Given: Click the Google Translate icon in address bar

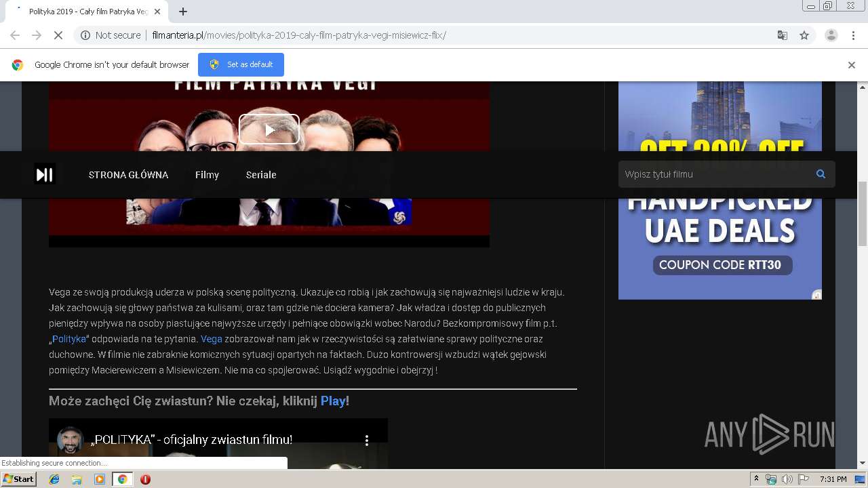Looking at the screenshot, I should (782, 35).
